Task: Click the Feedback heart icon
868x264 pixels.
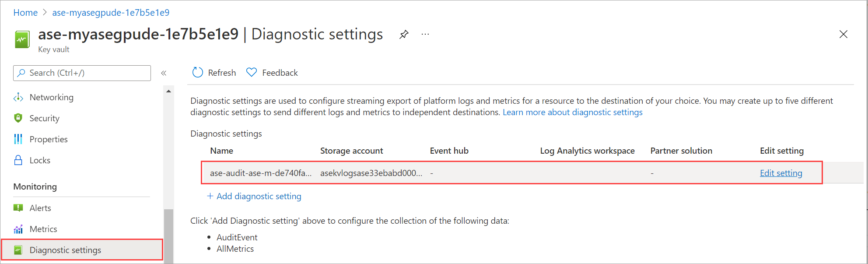Action: click(x=252, y=73)
